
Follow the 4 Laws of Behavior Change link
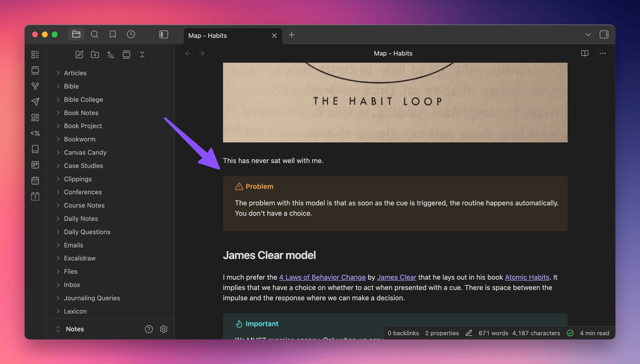pyautogui.click(x=322, y=277)
